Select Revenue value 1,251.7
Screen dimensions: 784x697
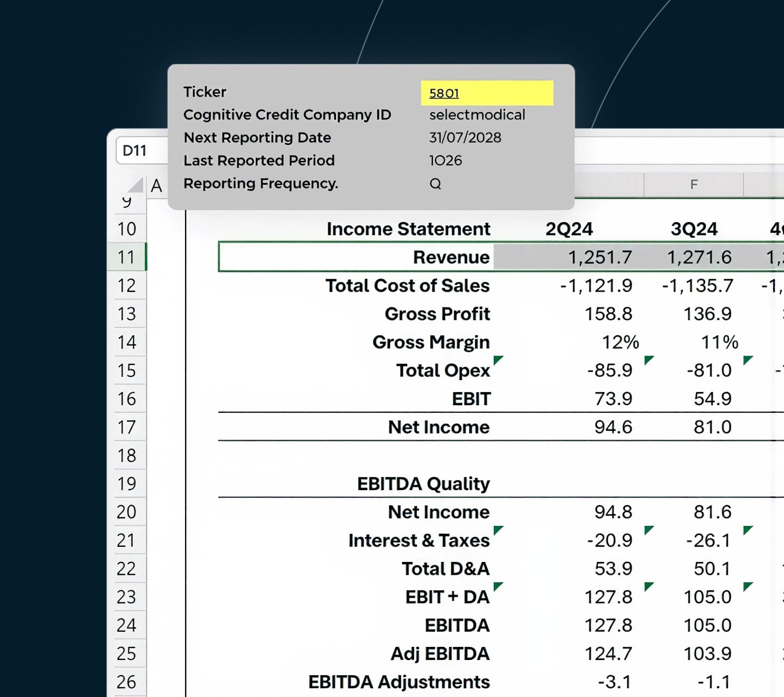coord(600,257)
